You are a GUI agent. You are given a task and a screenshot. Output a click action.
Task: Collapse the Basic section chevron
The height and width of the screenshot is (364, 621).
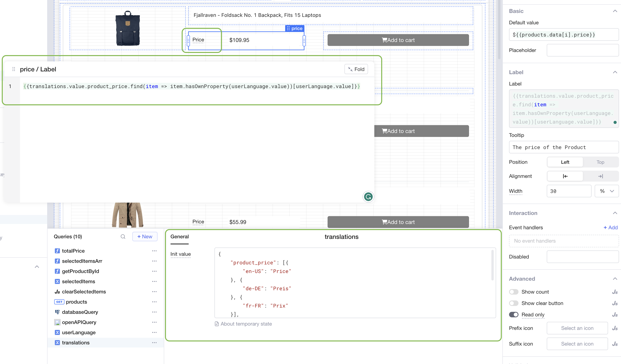point(615,11)
